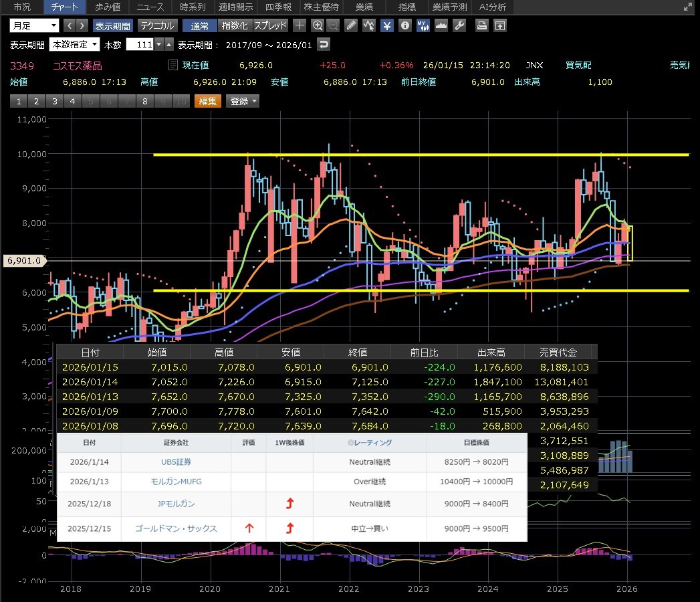Click the pop-out window icon in toolbar

click(499, 25)
